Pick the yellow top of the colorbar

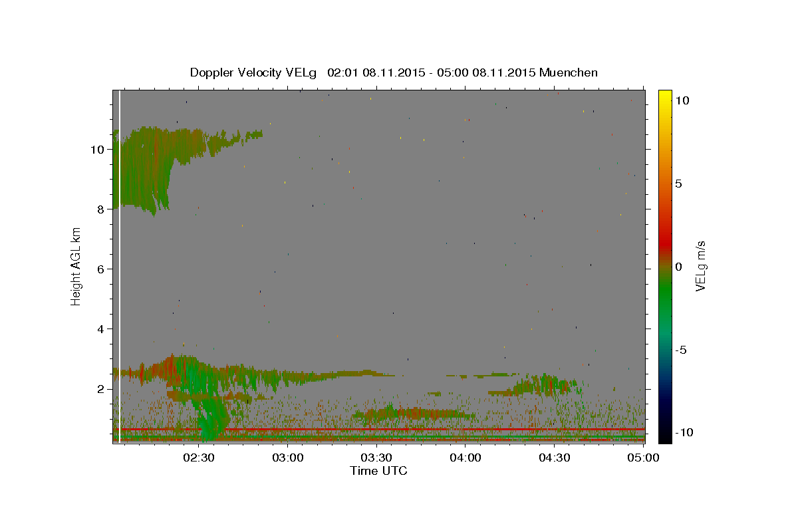click(665, 94)
